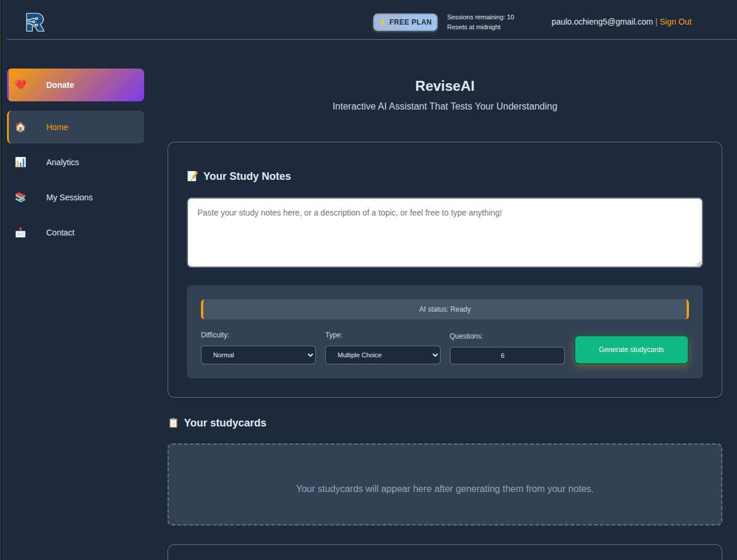Click the study notes text area to type
Viewport: 737px width, 560px height.
(445, 232)
